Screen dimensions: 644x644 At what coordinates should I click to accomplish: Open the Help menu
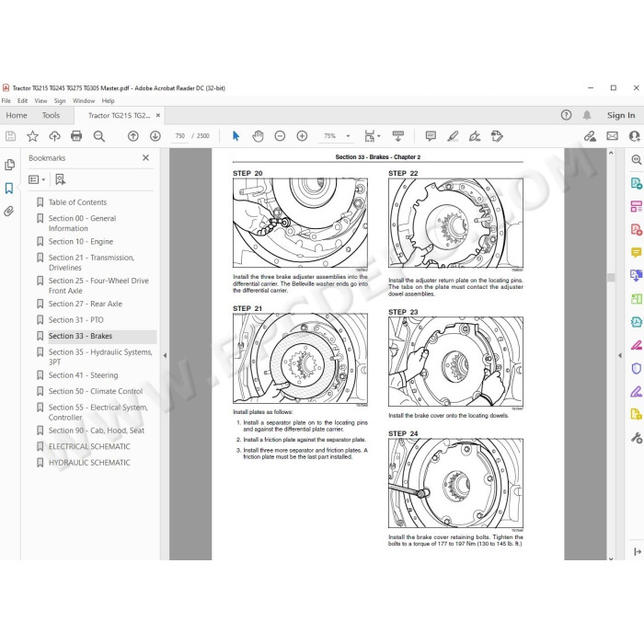click(108, 100)
